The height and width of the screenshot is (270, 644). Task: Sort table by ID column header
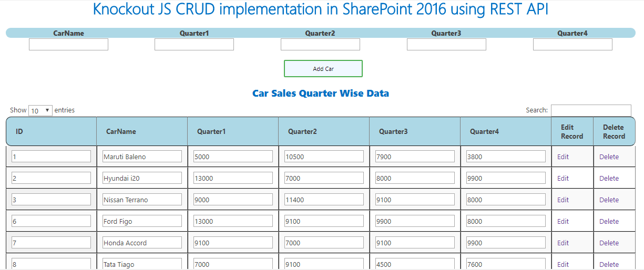tap(51, 131)
